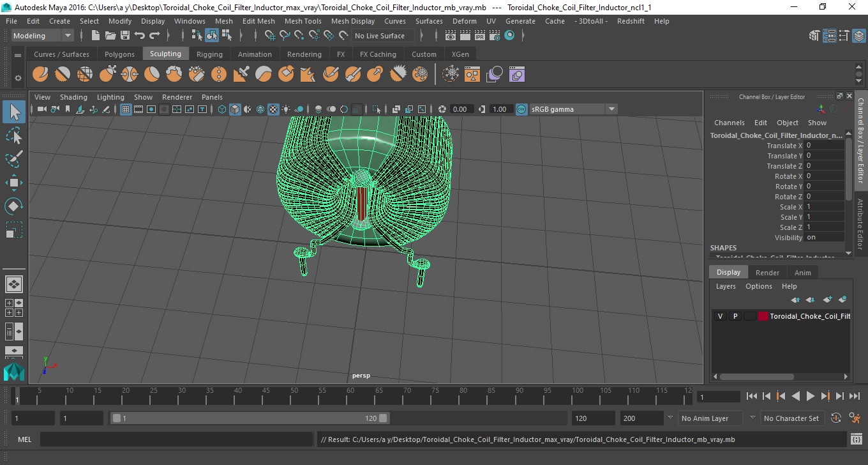Open the shelf tabs list icon

[x=18, y=56]
